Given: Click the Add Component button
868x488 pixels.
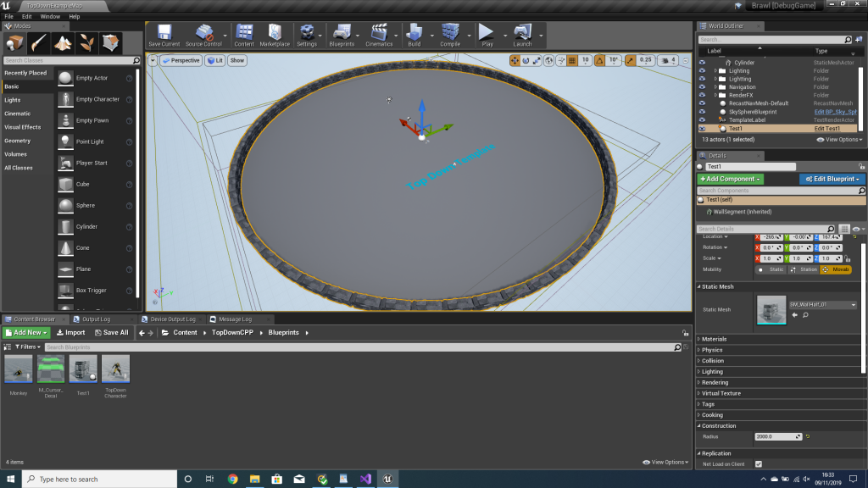Looking at the screenshot, I should [x=730, y=180].
